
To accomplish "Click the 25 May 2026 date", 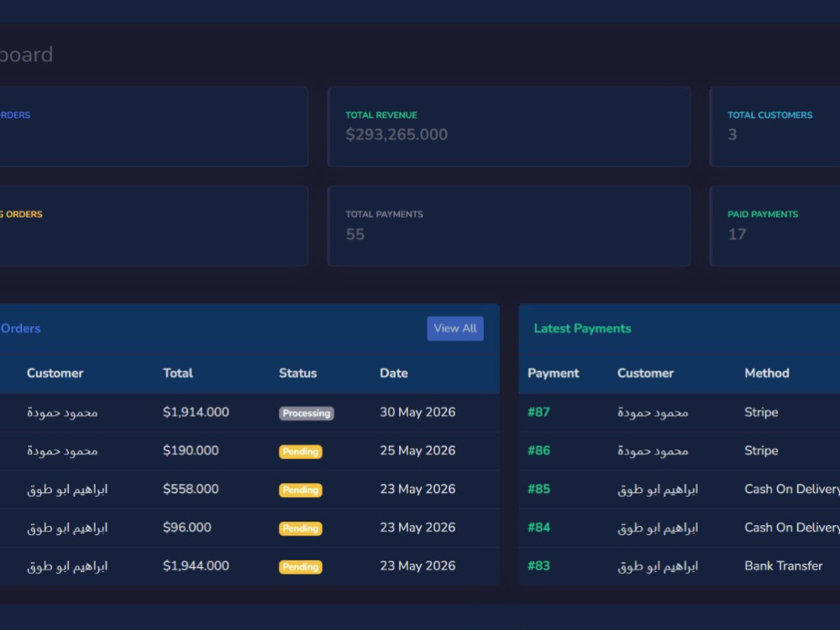I will coord(417,450).
